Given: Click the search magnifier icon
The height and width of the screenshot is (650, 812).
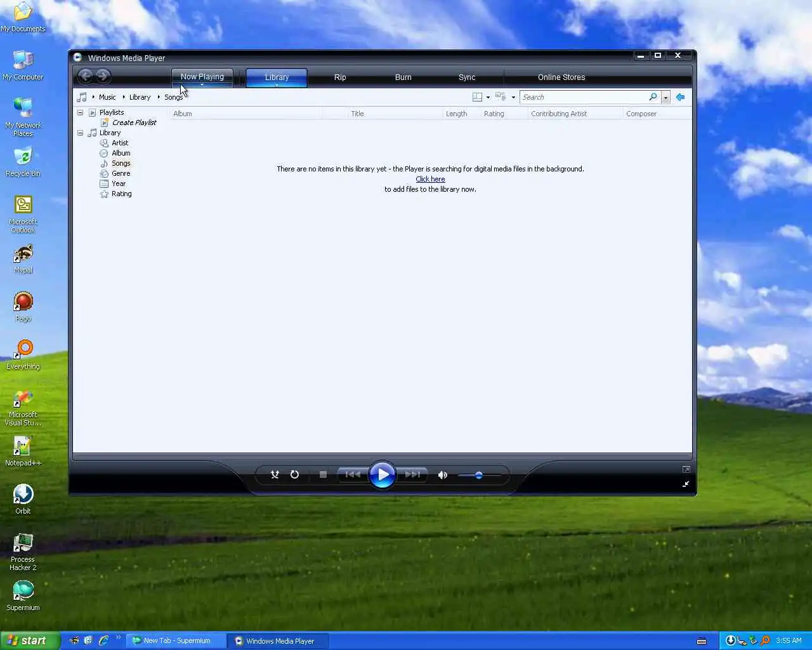Looking at the screenshot, I should 653,97.
